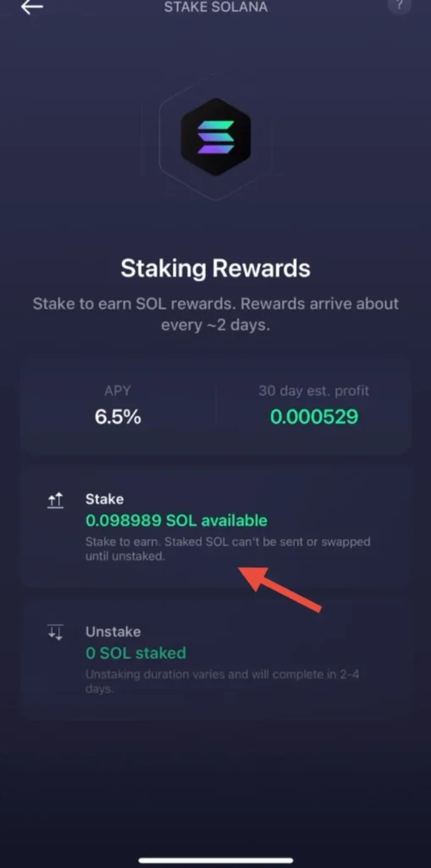
Task: Tap the rewards arrival description text
Action: click(x=216, y=314)
